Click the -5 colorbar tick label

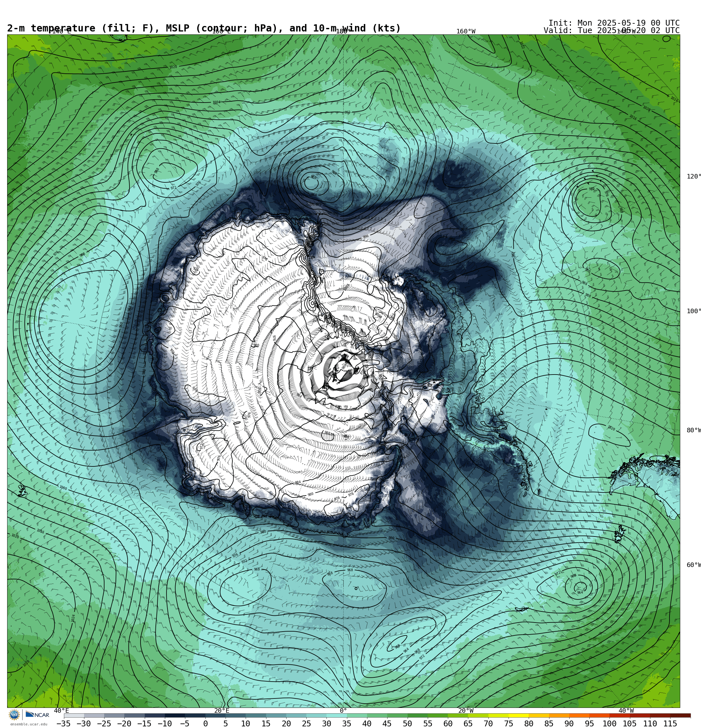click(185, 723)
